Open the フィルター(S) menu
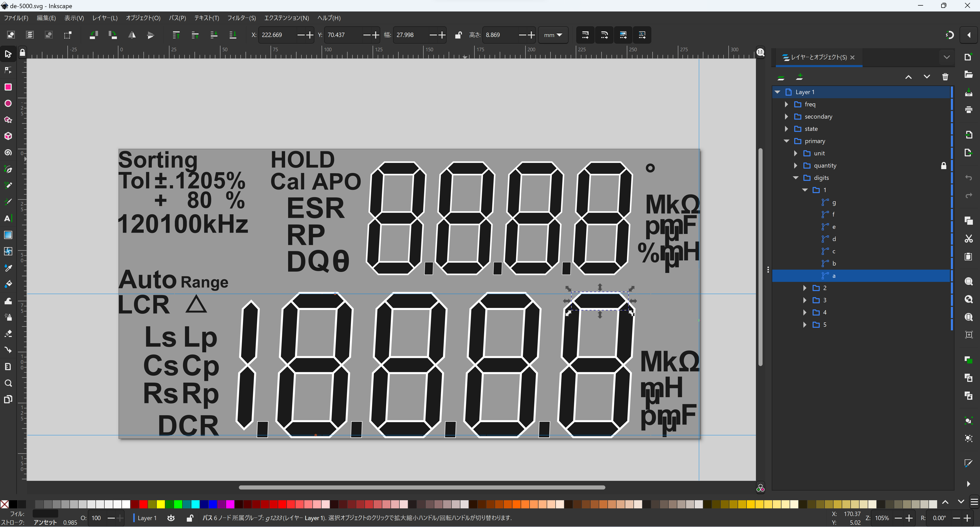Viewport: 980px width, 527px height. (241, 18)
